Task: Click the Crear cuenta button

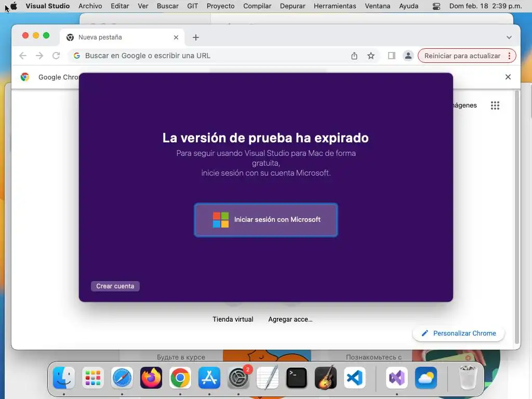Action: (115, 286)
